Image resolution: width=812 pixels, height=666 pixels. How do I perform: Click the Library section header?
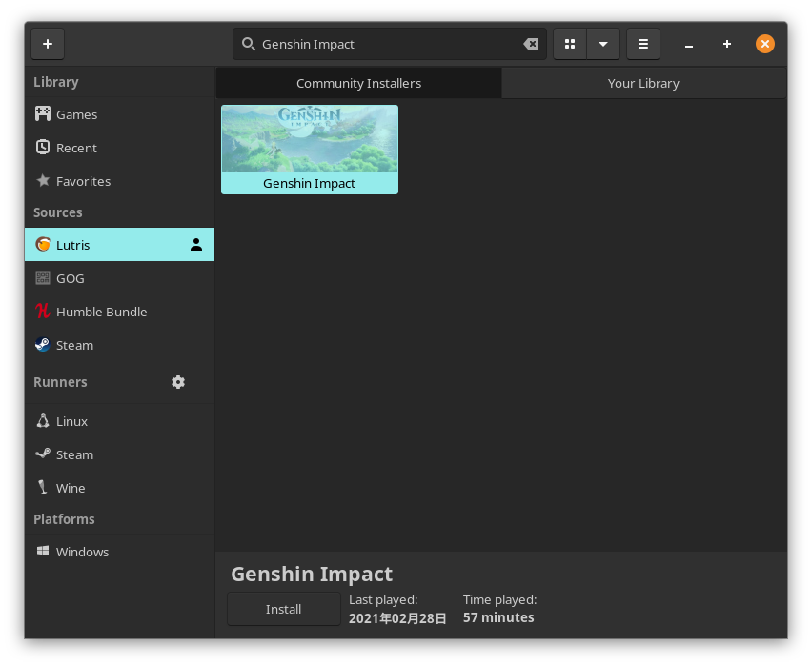click(56, 82)
